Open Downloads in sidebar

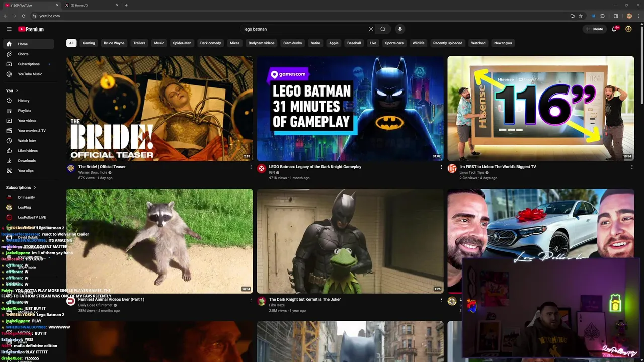(x=28, y=161)
